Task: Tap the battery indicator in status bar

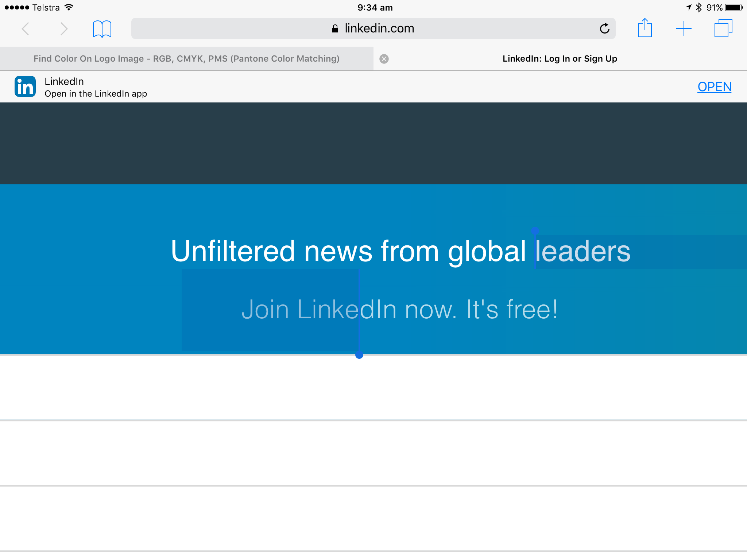Action: (734, 8)
